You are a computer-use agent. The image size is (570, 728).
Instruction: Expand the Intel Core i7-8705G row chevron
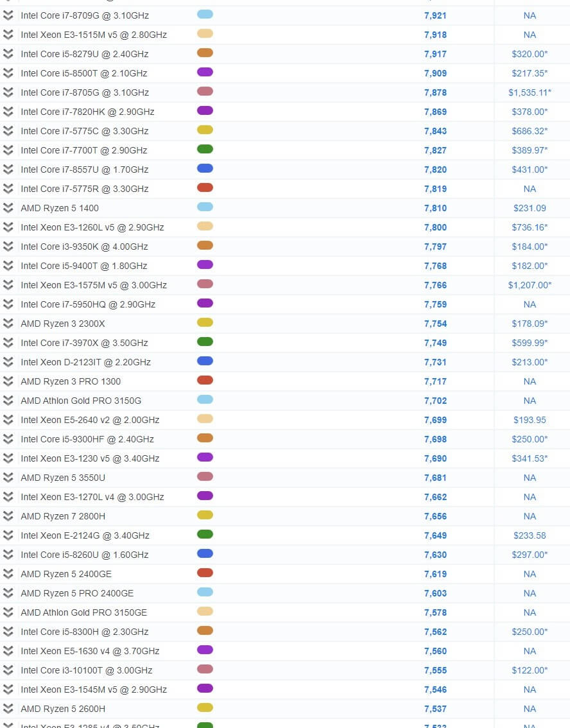point(8,92)
